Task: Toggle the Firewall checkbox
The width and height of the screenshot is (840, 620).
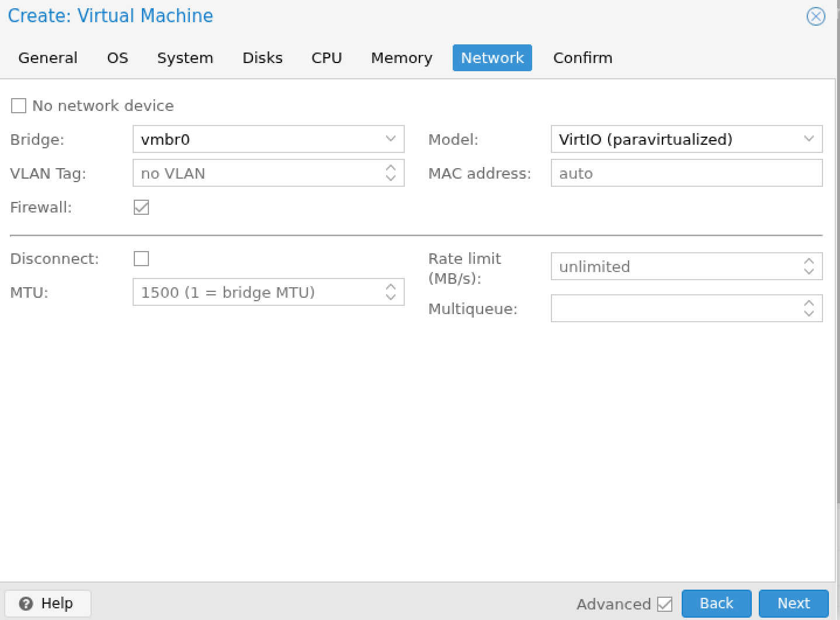Action: click(141, 207)
